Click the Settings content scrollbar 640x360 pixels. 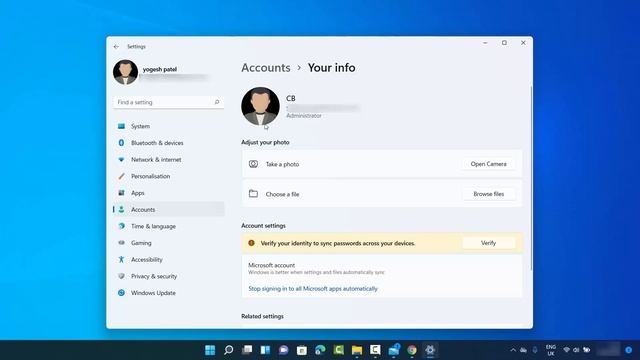coord(531,178)
